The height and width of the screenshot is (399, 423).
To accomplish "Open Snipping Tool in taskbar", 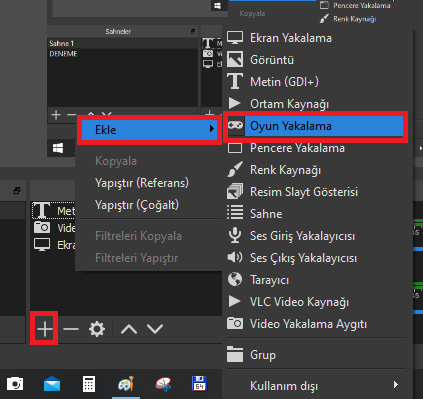I will point(163,384).
